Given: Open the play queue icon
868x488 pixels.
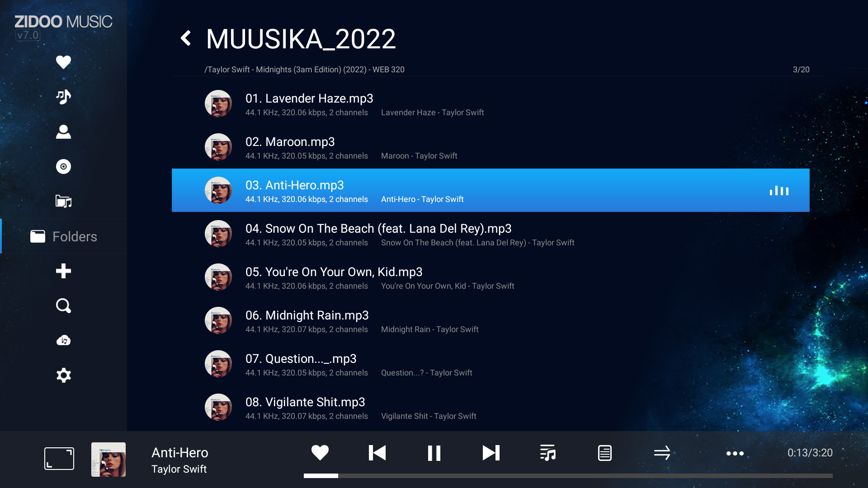Looking at the screenshot, I should (x=548, y=453).
